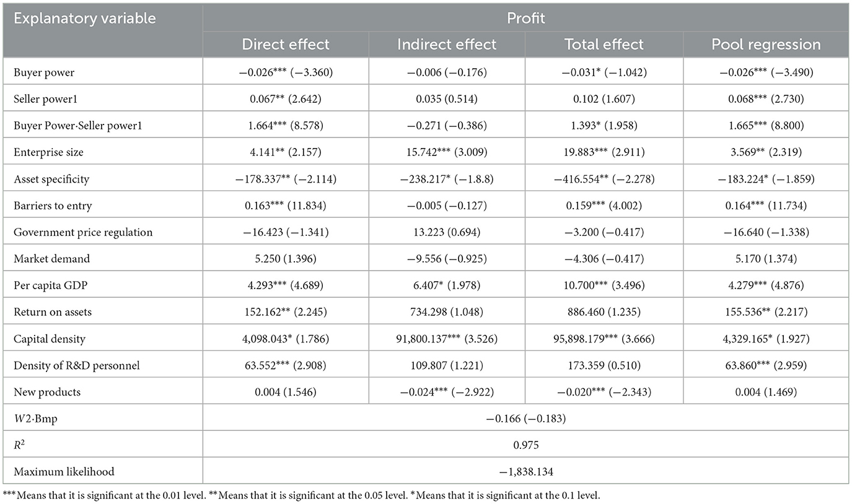Click the 91,800.137*** indirect effect cell
The width and height of the screenshot is (852, 504).
447,339
